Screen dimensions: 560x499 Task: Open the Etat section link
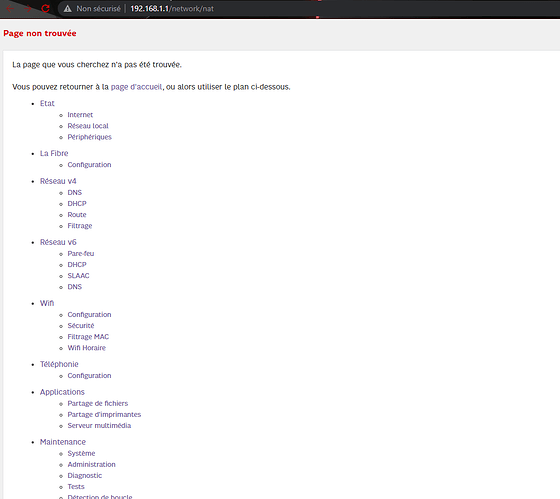click(x=47, y=103)
